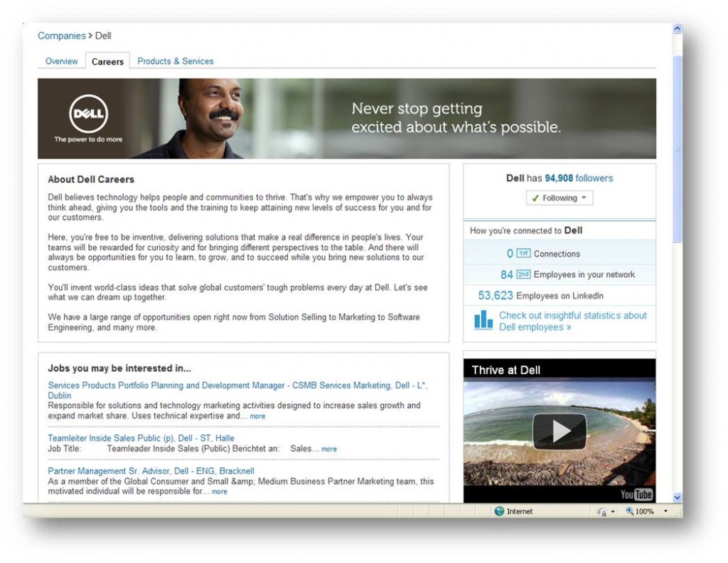Click the bar chart statistics icon

(483, 321)
